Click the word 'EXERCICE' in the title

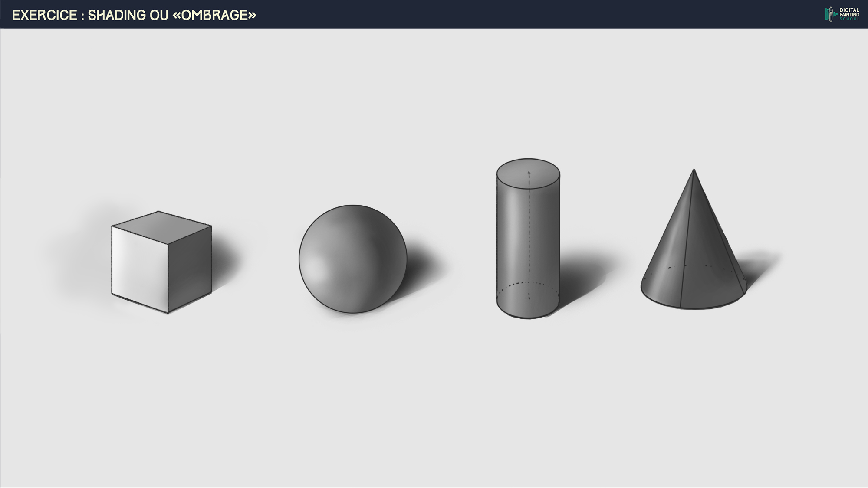44,15
